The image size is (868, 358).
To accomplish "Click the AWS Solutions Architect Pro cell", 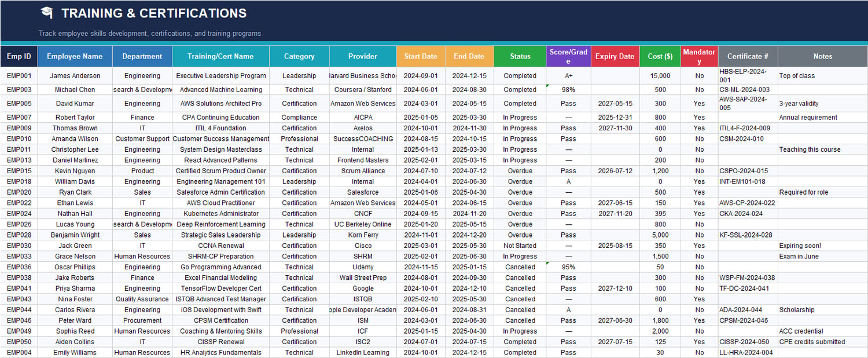I will tap(220, 104).
